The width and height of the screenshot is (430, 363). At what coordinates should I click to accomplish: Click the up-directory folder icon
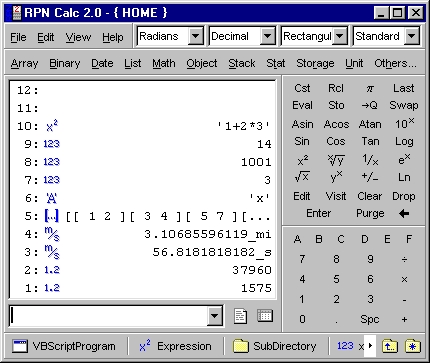point(390,346)
